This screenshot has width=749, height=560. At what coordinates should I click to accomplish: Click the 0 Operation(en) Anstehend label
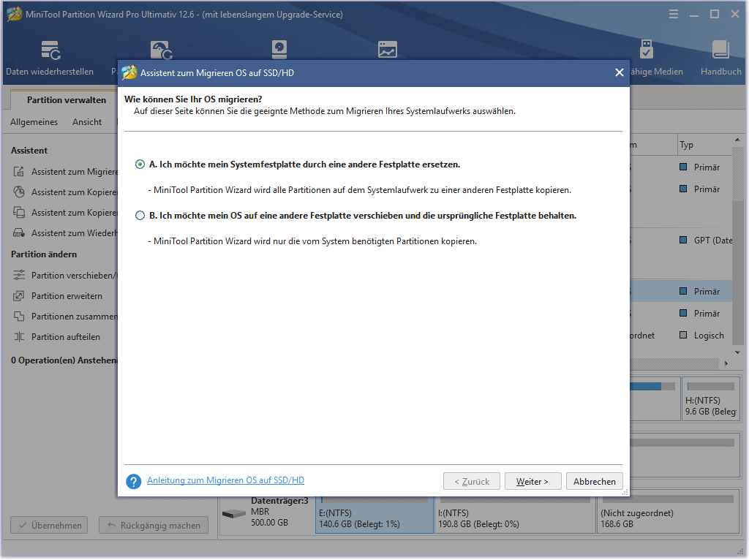coord(64,360)
